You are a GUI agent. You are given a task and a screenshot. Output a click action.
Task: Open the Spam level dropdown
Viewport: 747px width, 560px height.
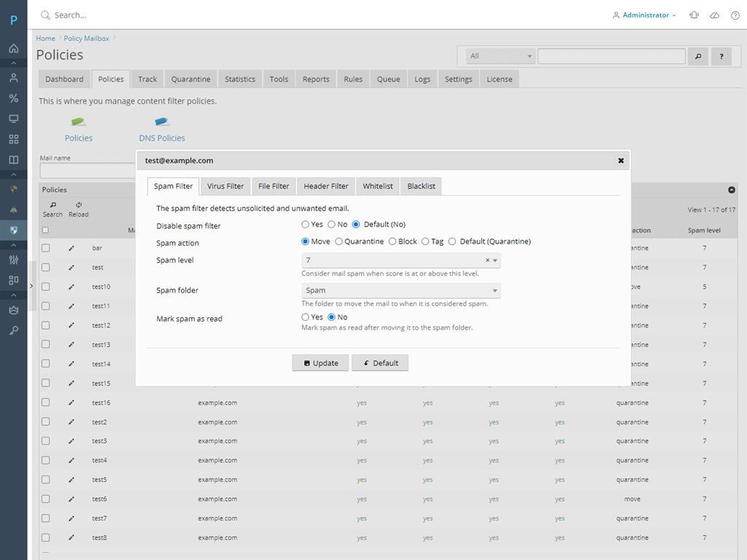pos(495,260)
